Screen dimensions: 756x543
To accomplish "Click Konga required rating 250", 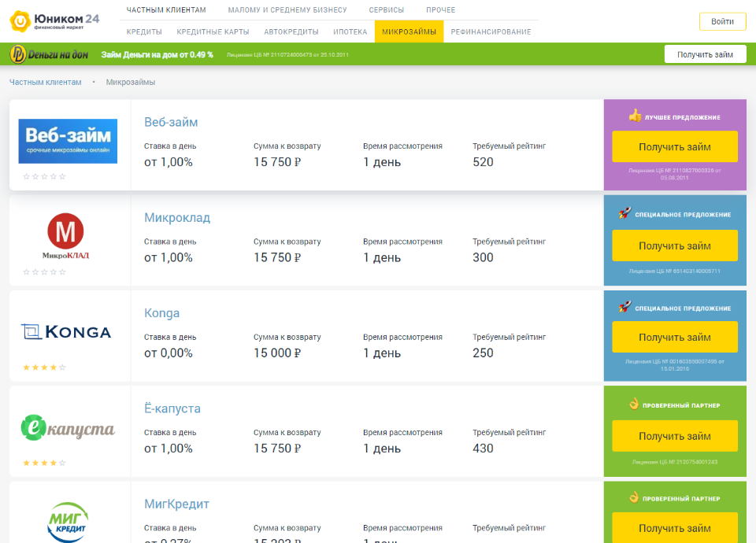I will pos(483,353).
